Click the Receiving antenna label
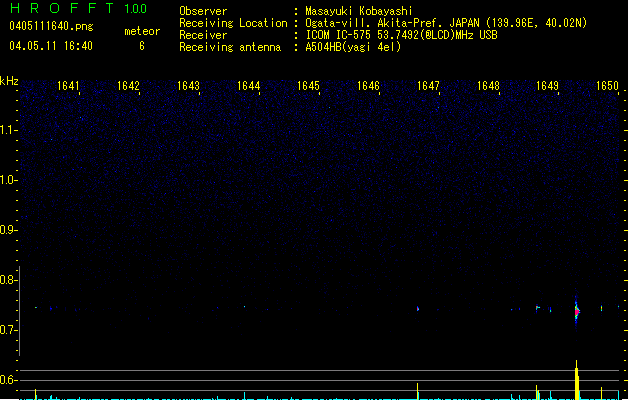The width and height of the screenshot is (629, 400). [x=230, y=47]
